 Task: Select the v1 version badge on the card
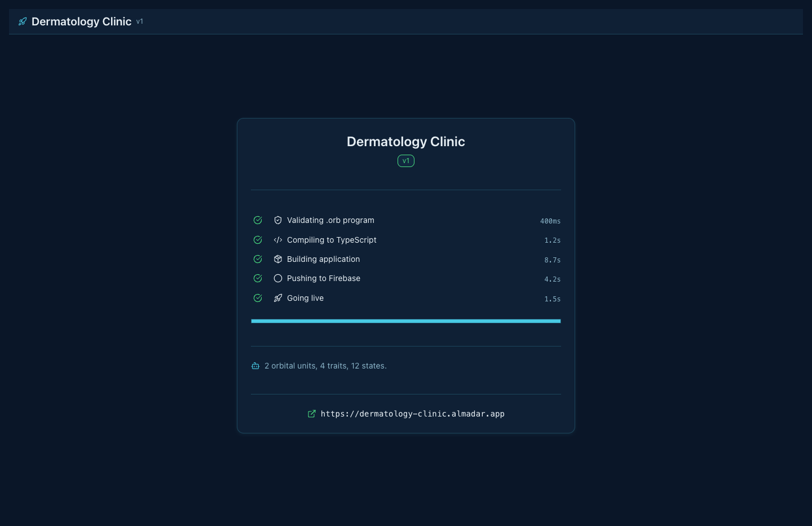point(406,161)
